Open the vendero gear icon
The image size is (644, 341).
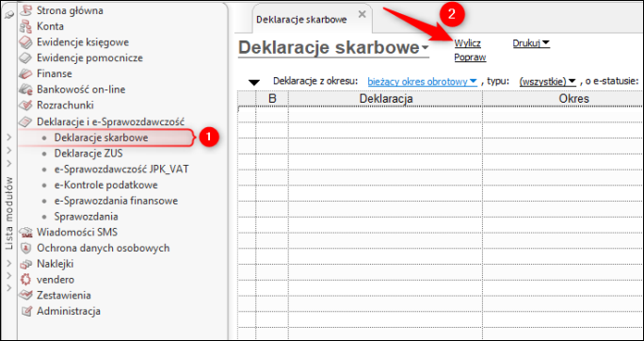[25, 280]
